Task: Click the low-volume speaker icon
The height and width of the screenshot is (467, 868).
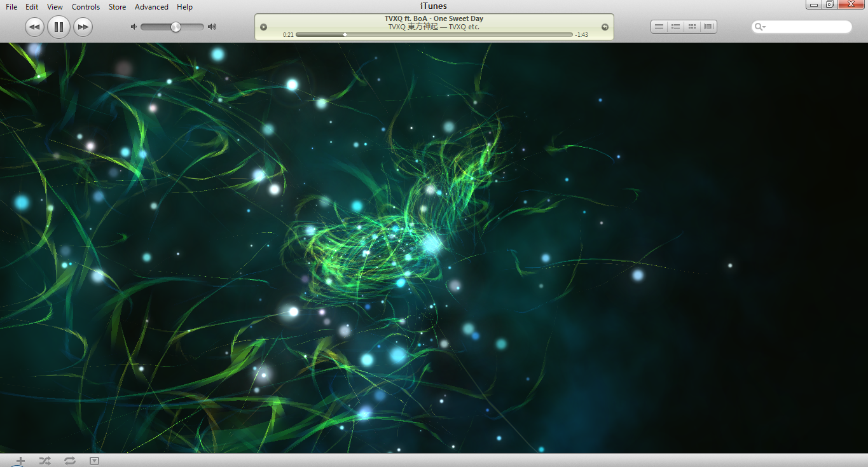Action: [x=133, y=27]
